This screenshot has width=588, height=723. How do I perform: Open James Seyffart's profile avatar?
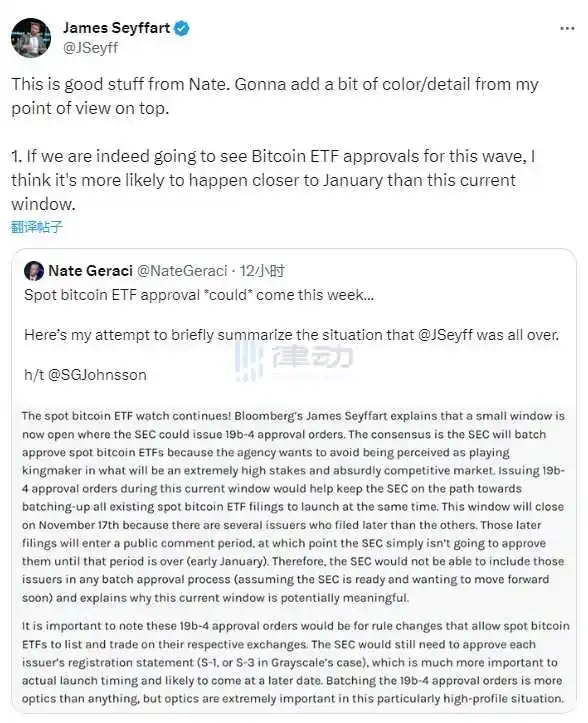tap(31, 37)
